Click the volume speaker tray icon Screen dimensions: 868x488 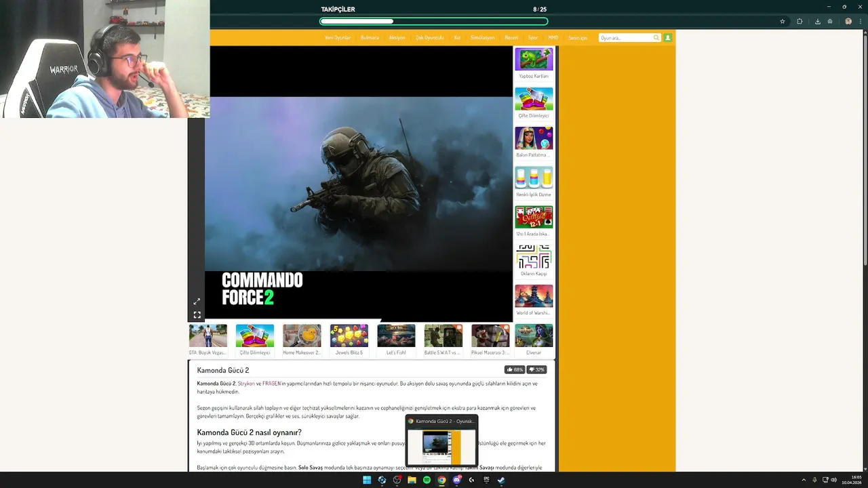coord(833,480)
